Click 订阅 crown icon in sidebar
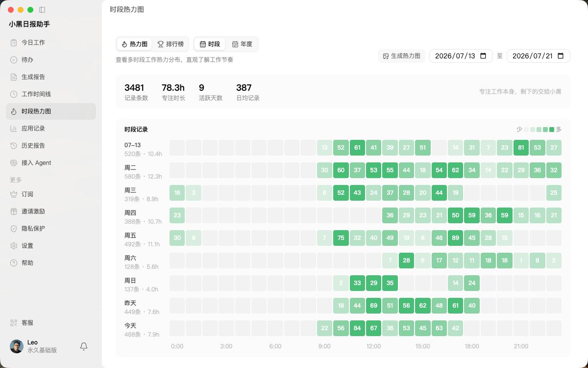Image resolution: width=588 pixels, height=368 pixels. tap(14, 194)
